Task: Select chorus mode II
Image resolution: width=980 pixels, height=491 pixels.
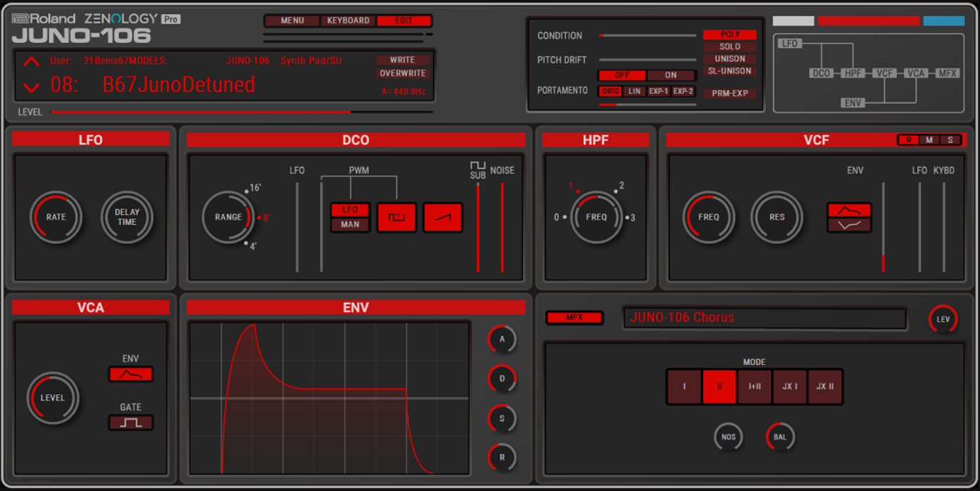Action: coord(719,387)
